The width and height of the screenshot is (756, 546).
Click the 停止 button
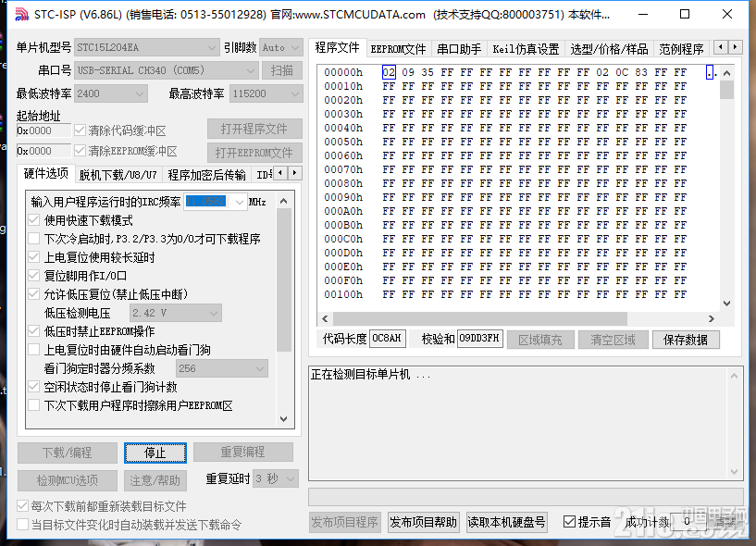pyautogui.click(x=155, y=453)
